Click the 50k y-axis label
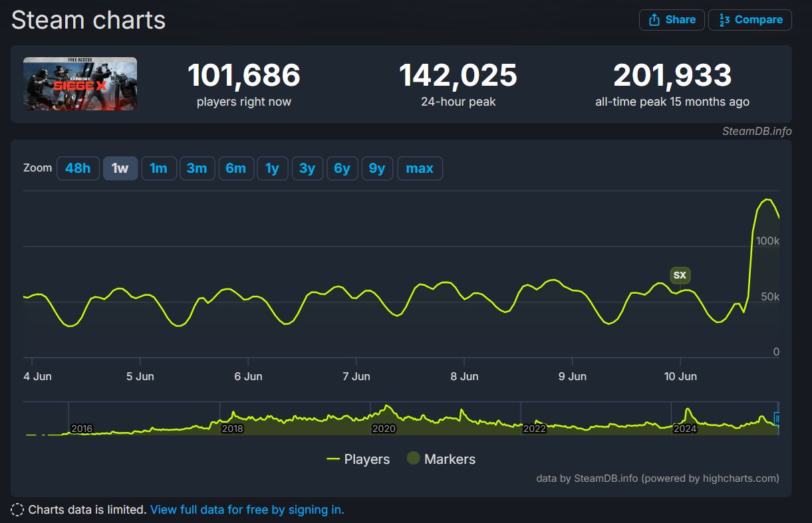Image resolution: width=812 pixels, height=523 pixels. tap(770, 296)
